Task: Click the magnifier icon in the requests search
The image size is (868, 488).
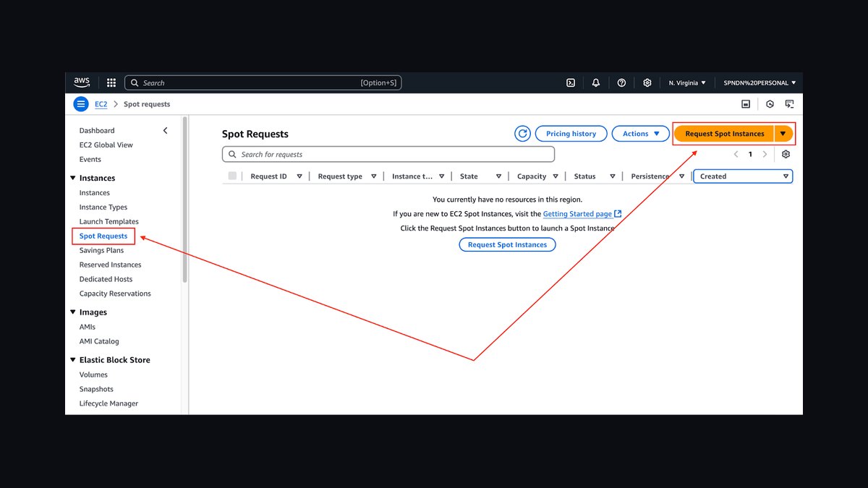Action: click(232, 154)
